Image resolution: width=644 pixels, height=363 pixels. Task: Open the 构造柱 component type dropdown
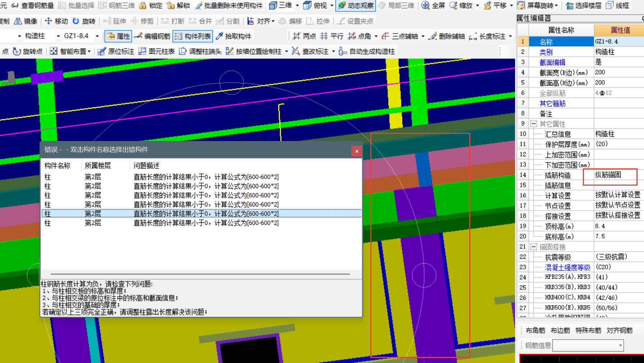tap(58, 36)
